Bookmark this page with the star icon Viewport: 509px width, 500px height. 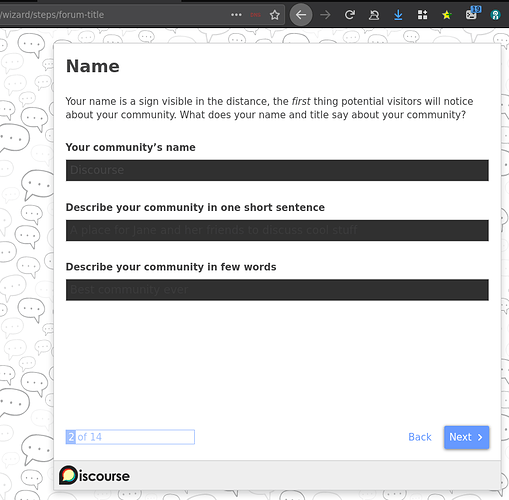274,15
